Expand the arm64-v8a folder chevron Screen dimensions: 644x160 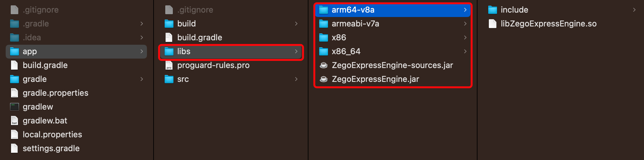[x=465, y=10]
